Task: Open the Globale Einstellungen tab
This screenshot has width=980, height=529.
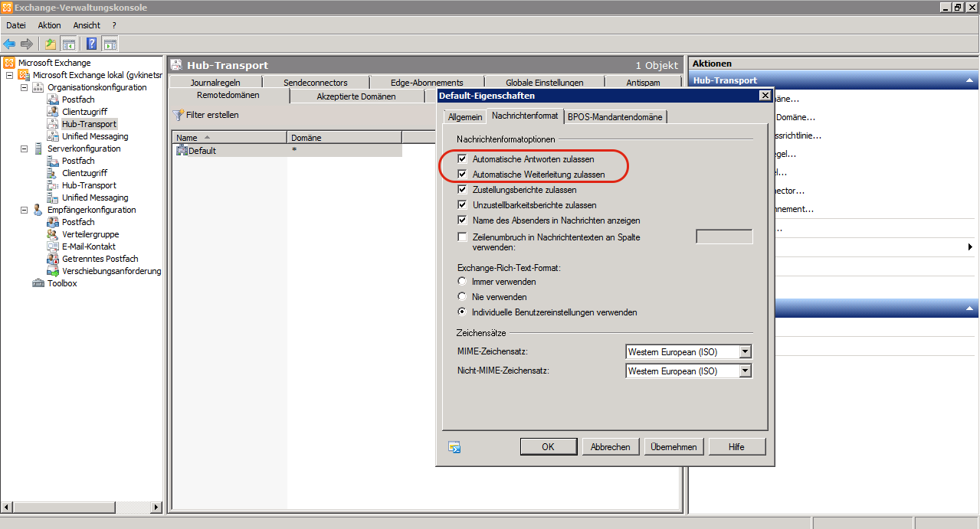Action: pyautogui.click(x=544, y=82)
